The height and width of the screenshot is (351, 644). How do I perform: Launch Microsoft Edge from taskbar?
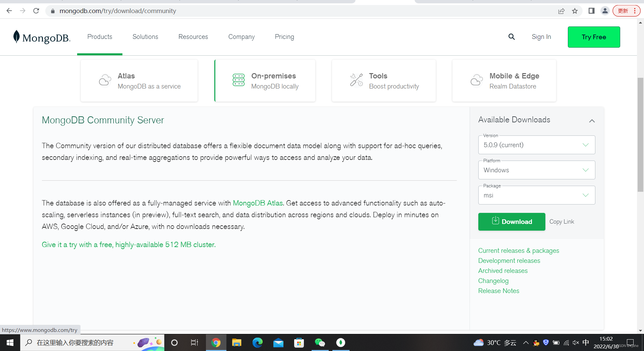point(258,343)
